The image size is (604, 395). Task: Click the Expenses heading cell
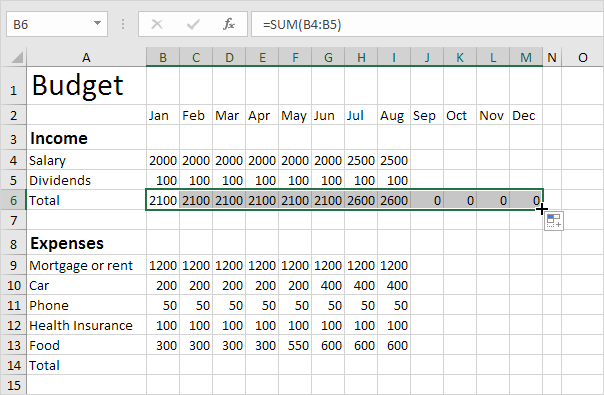click(86, 243)
